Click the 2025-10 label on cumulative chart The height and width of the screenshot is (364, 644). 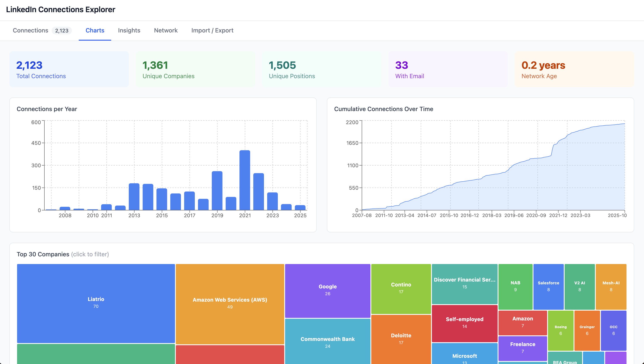click(x=617, y=215)
